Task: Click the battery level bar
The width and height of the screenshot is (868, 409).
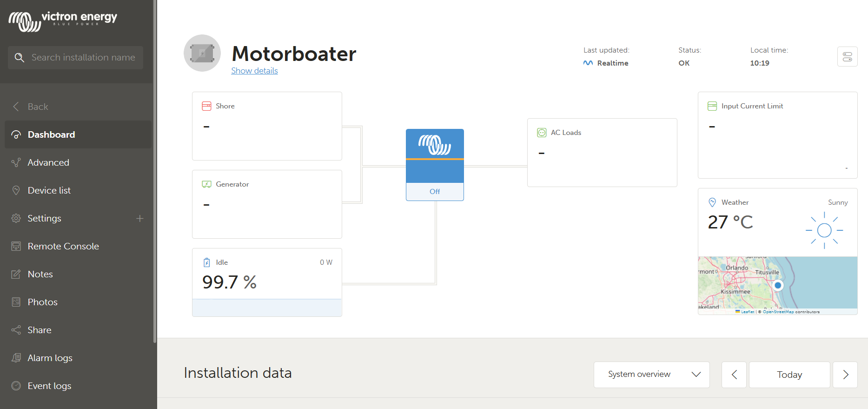Action: tap(267, 308)
